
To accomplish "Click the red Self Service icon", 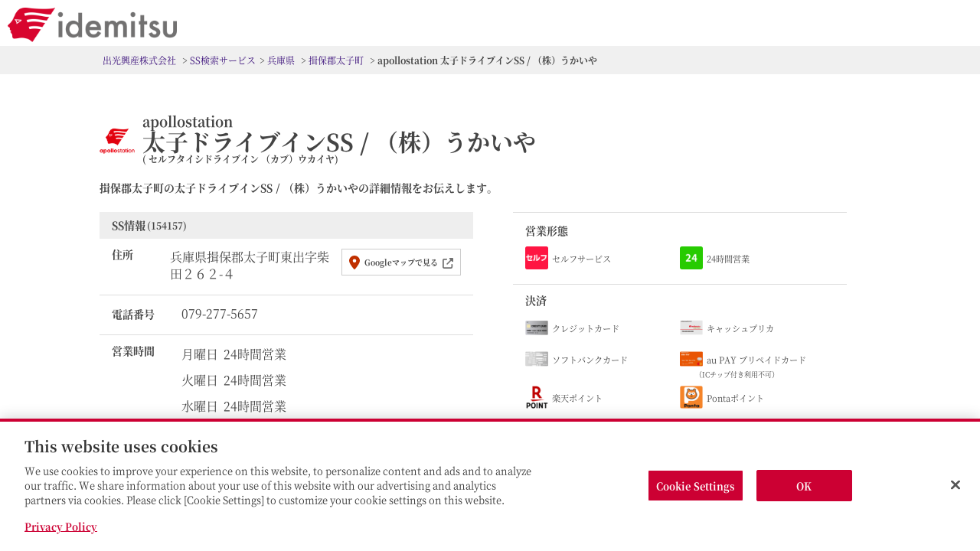I will pyautogui.click(x=537, y=258).
